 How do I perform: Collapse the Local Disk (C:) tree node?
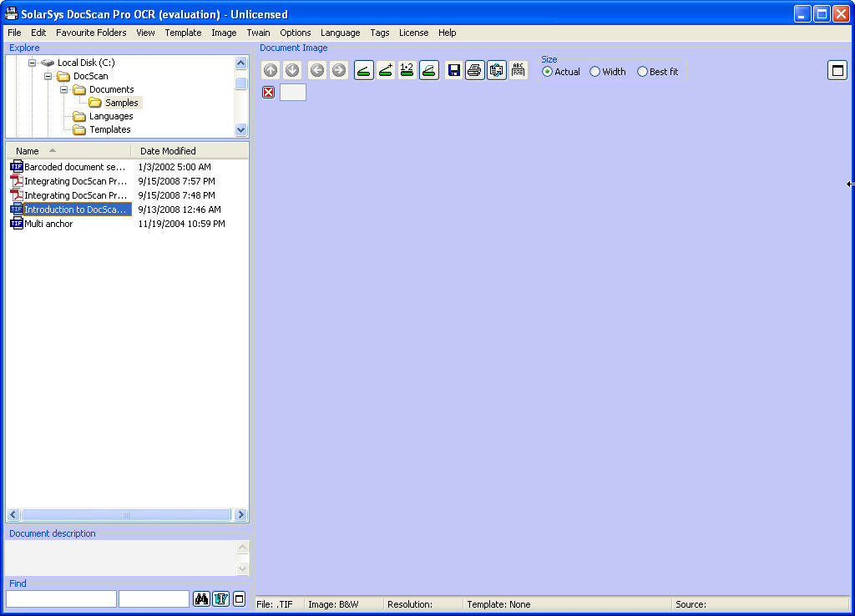[x=33, y=62]
